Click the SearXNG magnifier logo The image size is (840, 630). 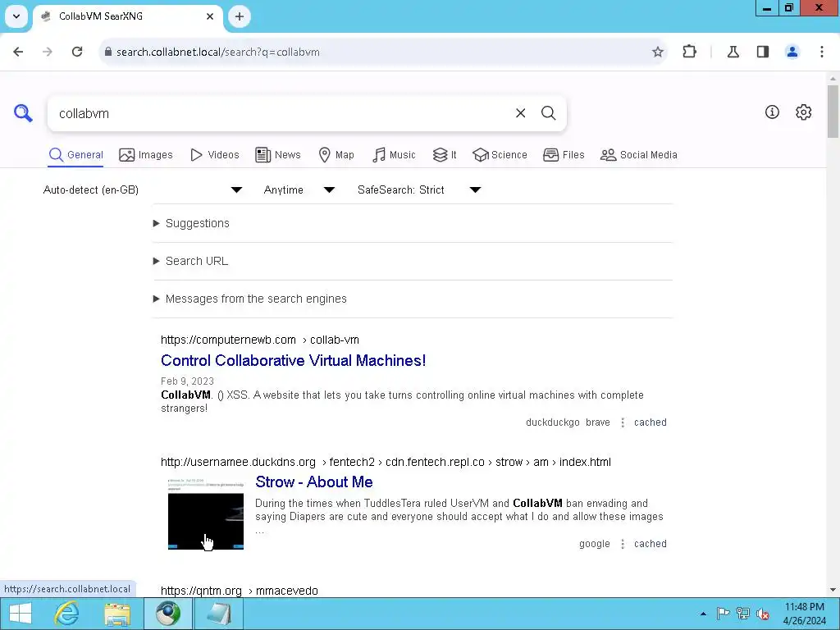23,113
